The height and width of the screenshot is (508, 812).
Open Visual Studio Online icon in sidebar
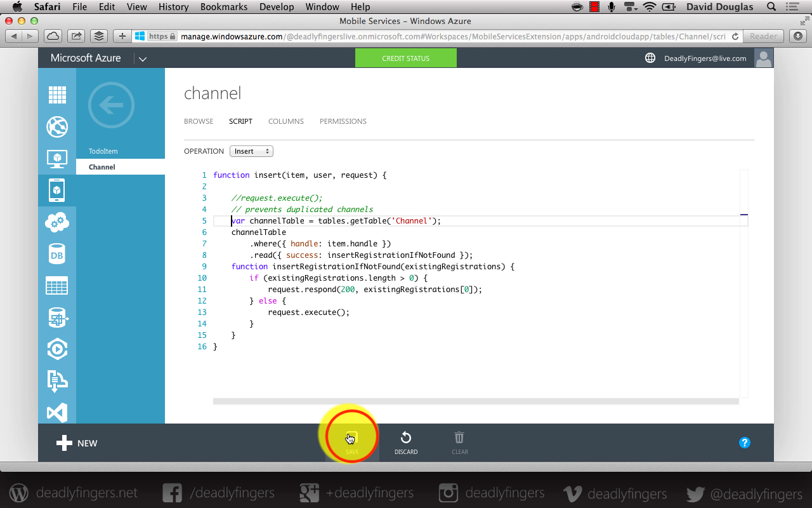[x=57, y=413]
